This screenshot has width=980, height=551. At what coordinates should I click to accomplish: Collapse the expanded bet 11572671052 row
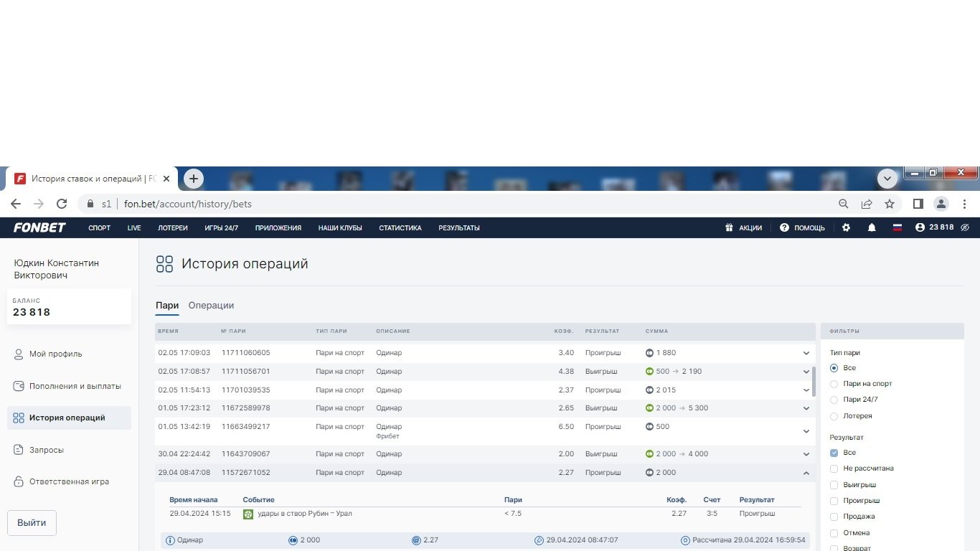tap(806, 473)
